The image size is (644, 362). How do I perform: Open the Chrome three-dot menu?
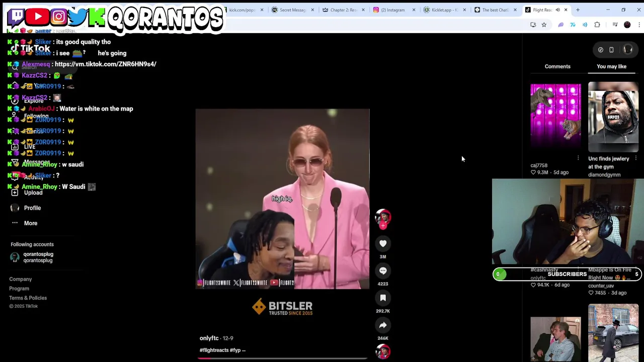pyautogui.click(x=639, y=25)
